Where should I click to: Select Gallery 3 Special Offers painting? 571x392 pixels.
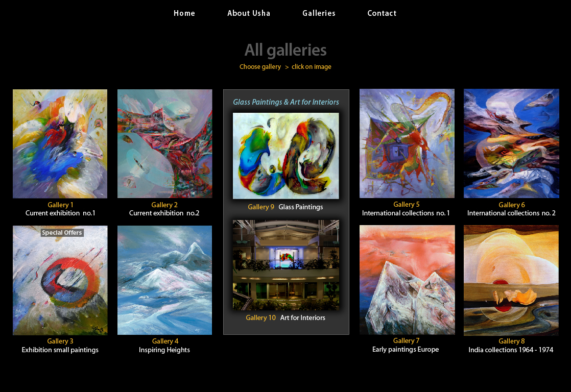point(60,280)
